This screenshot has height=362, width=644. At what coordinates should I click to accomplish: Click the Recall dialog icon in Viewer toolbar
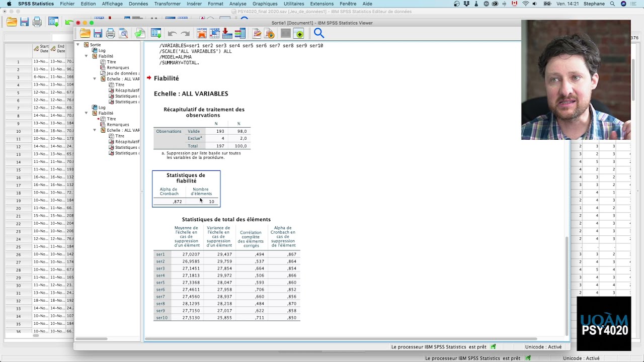click(156, 34)
